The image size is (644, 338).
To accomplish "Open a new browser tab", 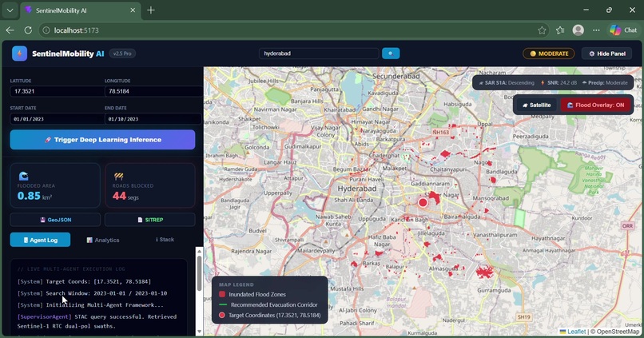I will pyautogui.click(x=151, y=10).
